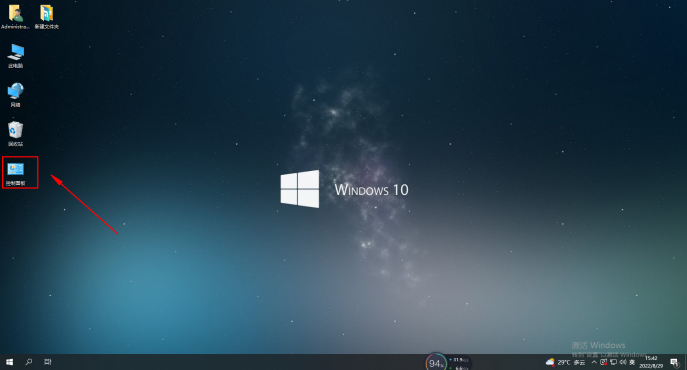The width and height of the screenshot is (687, 370).
Task: Open the taskbar search magnifier
Action: pyautogui.click(x=28, y=362)
